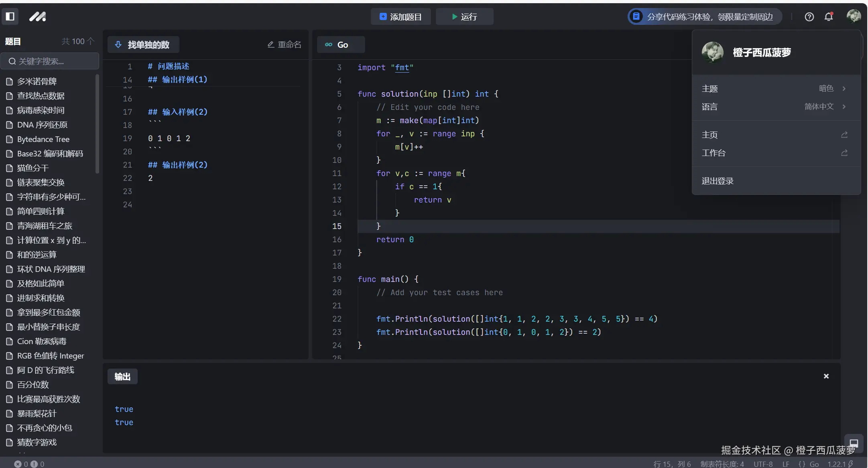Image resolution: width=868 pixels, height=468 pixels.
Task: Click 制表符长度: 4 in status bar
Action: pyautogui.click(x=722, y=464)
